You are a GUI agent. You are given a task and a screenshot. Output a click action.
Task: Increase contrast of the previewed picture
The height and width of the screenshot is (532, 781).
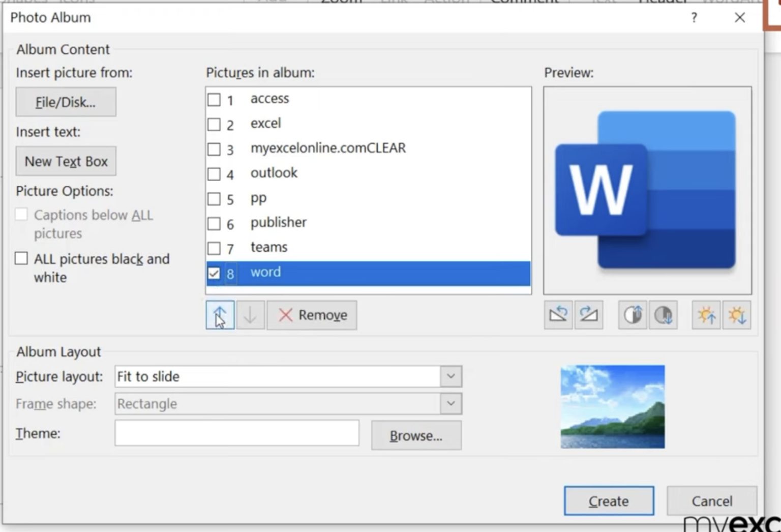click(632, 315)
